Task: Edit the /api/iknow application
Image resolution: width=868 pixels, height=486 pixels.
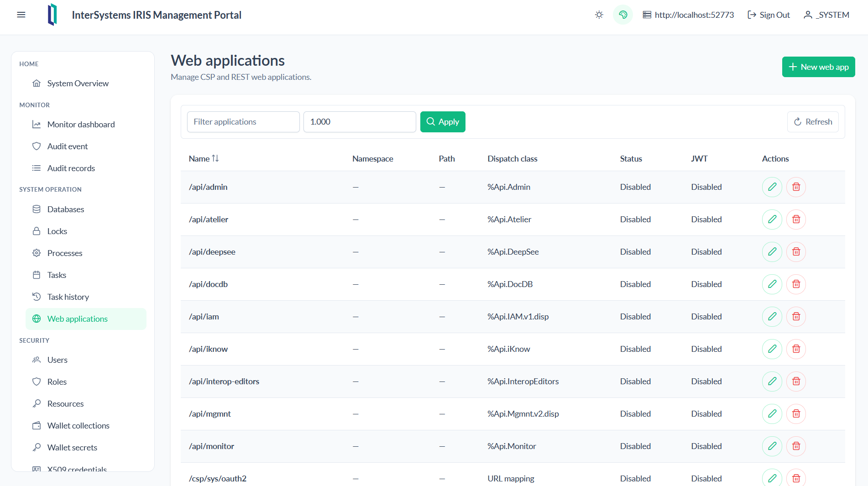Action: click(772, 349)
